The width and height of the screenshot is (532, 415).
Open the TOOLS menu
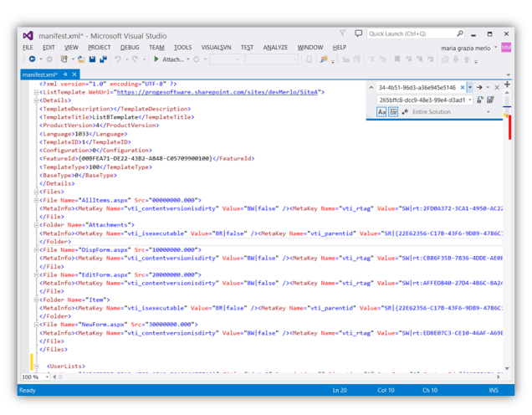click(182, 48)
